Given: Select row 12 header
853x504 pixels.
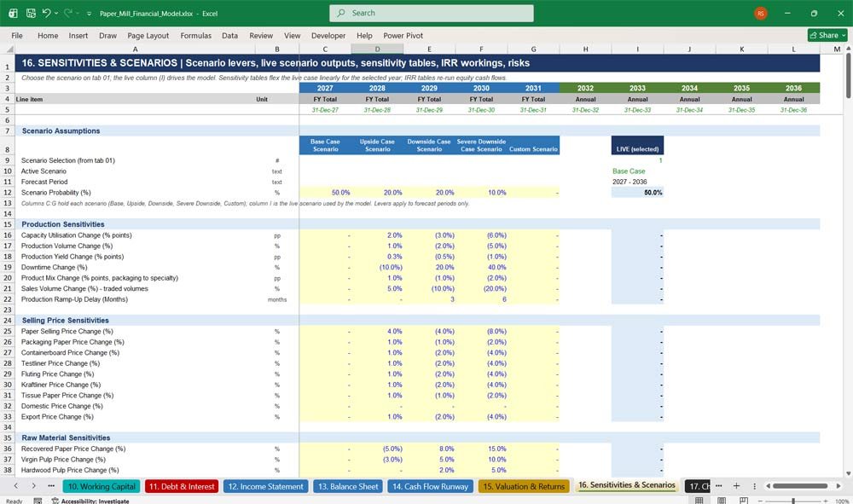Looking at the screenshot, I should coord(8,193).
